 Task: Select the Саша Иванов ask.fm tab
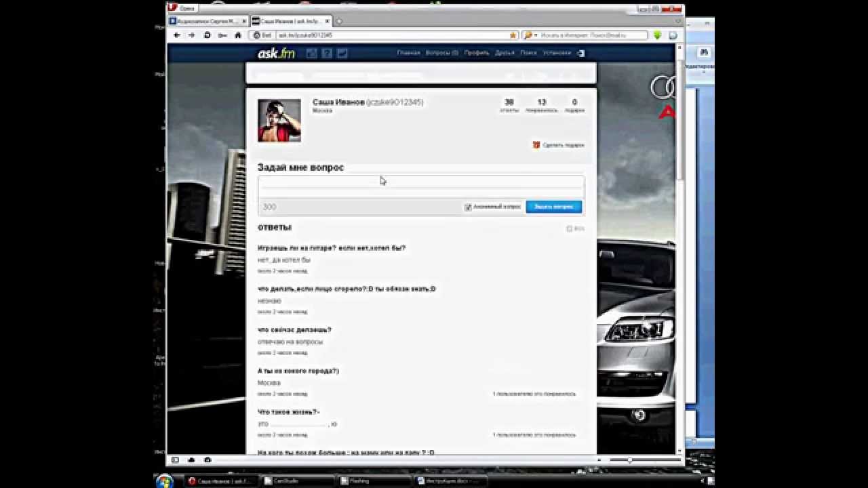(x=291, y=22)
